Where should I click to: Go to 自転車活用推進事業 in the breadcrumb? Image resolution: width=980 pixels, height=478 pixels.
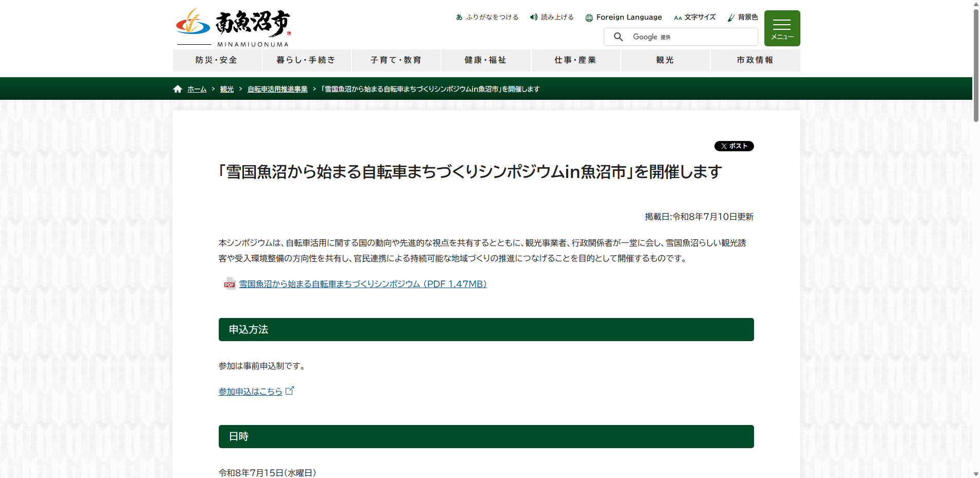pyautogui.click(x=277, y=89)
